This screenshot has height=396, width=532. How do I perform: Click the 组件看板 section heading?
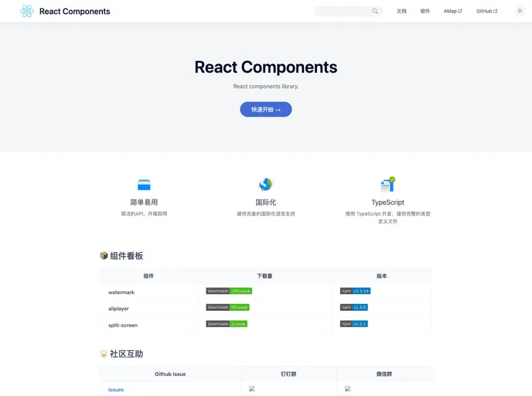pos(126,255)
